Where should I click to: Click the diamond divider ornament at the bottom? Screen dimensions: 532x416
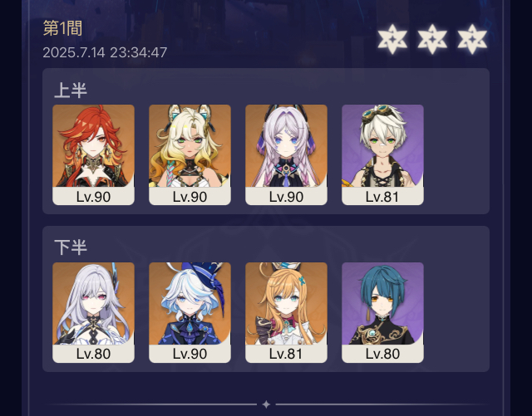(266, 404)
